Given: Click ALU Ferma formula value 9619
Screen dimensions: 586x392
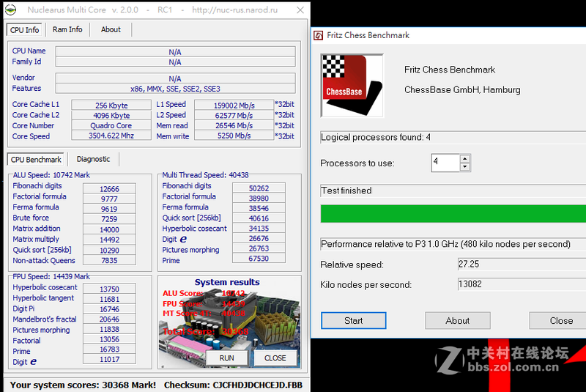Looking at the screenshot, I should [109, 209].
